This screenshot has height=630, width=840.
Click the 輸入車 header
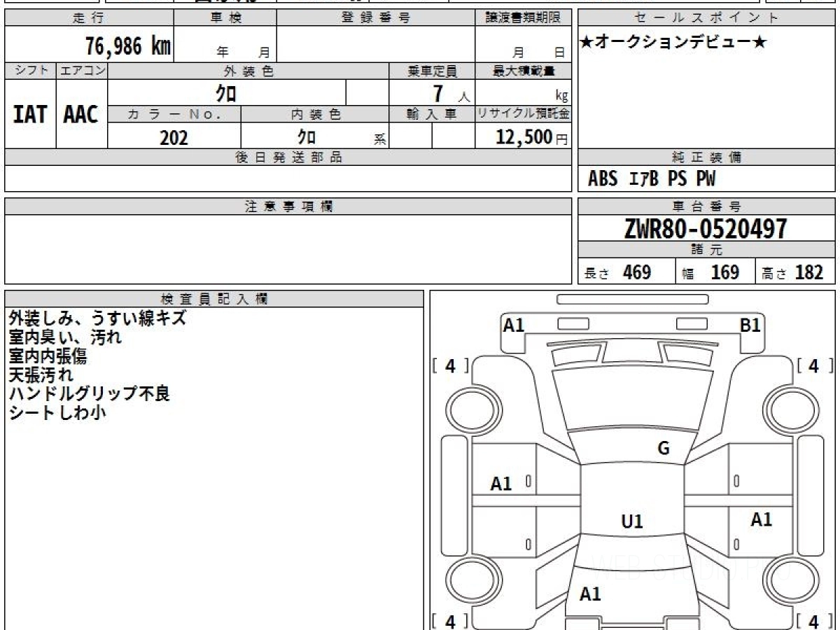pos(432,114)
